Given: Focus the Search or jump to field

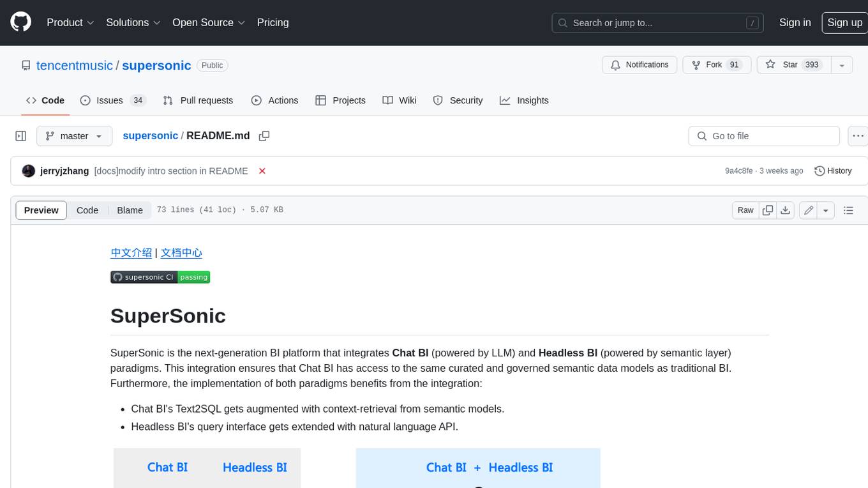Looking at the screenshot, I should click(657, 23).
